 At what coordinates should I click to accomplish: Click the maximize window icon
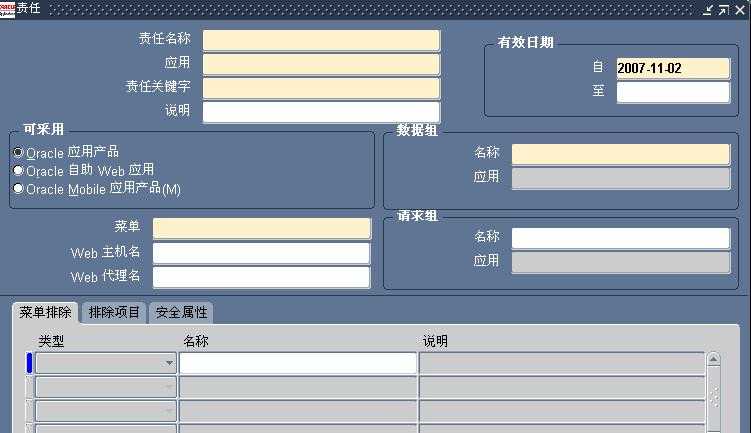pos(723,9)
